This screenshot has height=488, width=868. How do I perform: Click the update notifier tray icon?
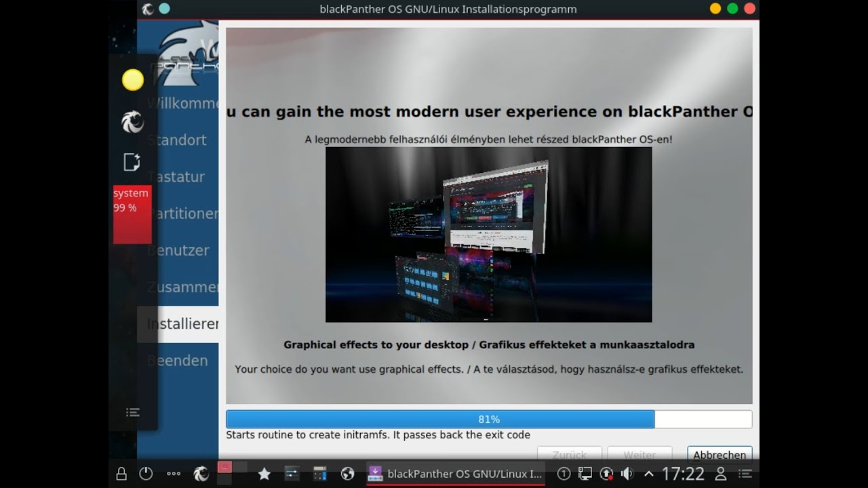[606, 474]
